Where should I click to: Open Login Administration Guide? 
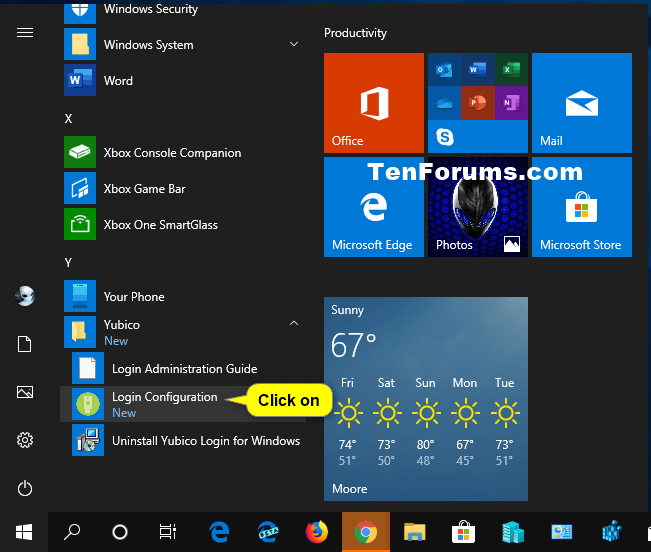pyautogui.click(x=183, y=368)
